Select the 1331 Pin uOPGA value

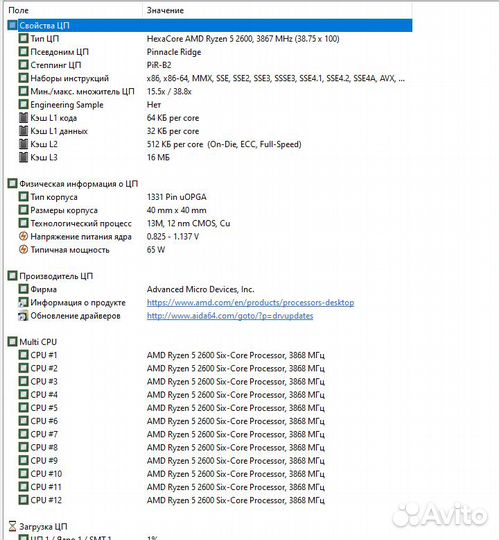coord(177,197)
